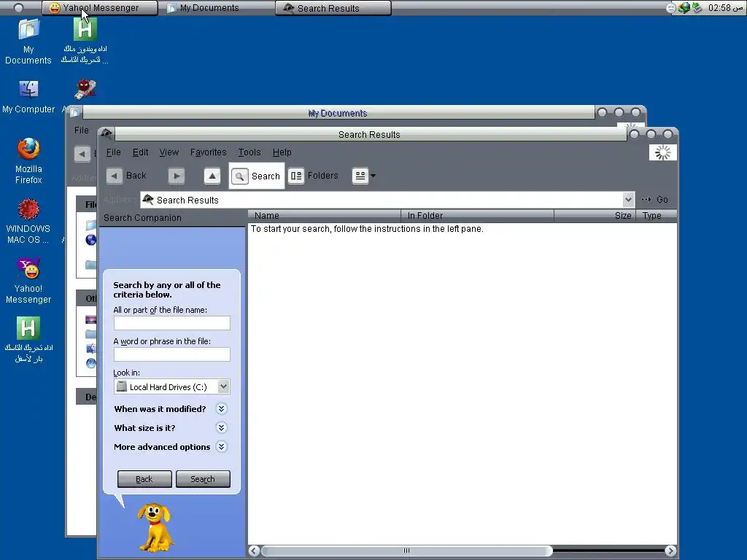Click Search Results window title icon
Screen dimensions: 747x560
point(107,134)
